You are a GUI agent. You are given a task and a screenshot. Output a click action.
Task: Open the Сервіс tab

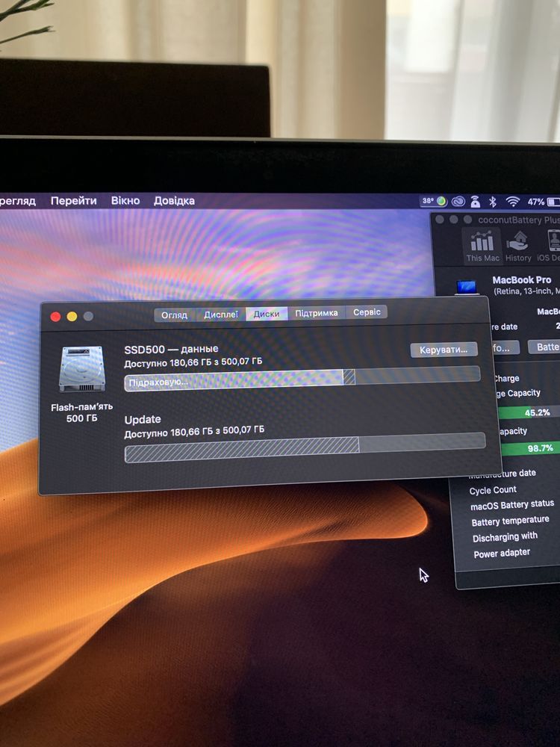367,312
